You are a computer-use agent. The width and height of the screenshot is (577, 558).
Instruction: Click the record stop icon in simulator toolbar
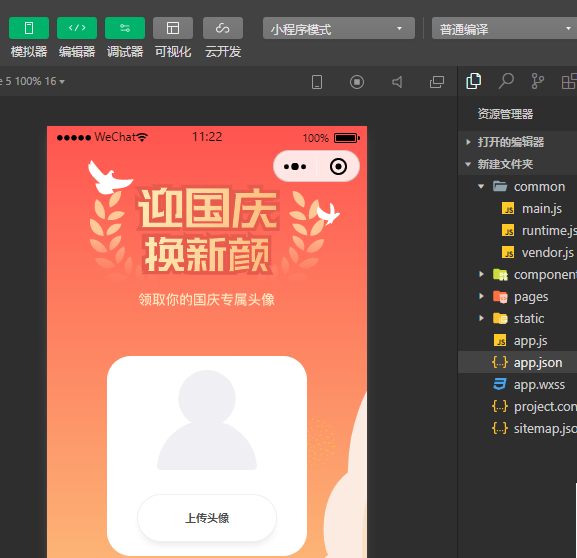pos(357,82)
